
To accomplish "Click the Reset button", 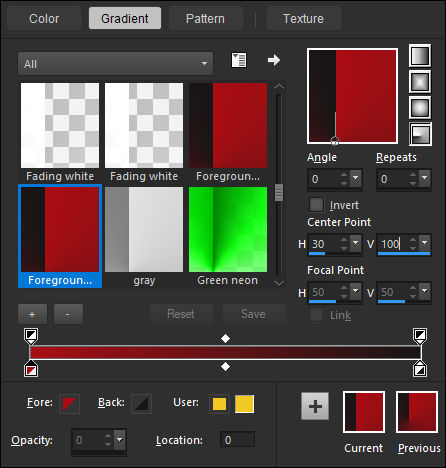I will click(x=181, y=314).
